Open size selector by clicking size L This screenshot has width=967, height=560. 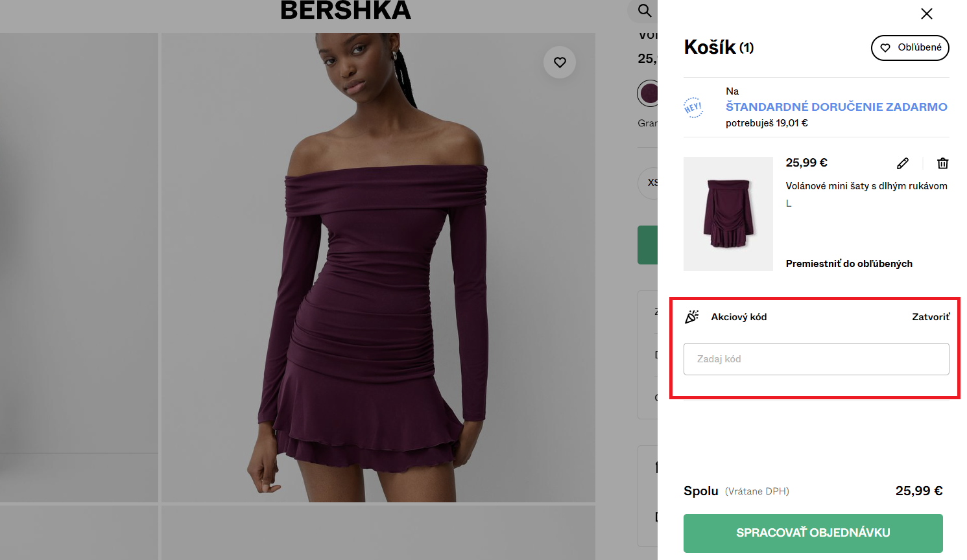(x=789, y=203)
